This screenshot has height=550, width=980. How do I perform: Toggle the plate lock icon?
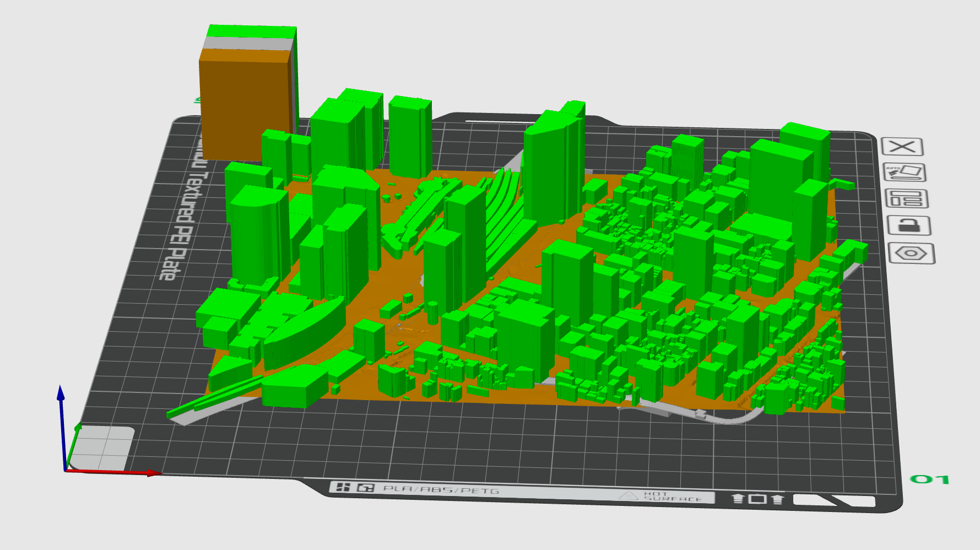tap(908, 225)
